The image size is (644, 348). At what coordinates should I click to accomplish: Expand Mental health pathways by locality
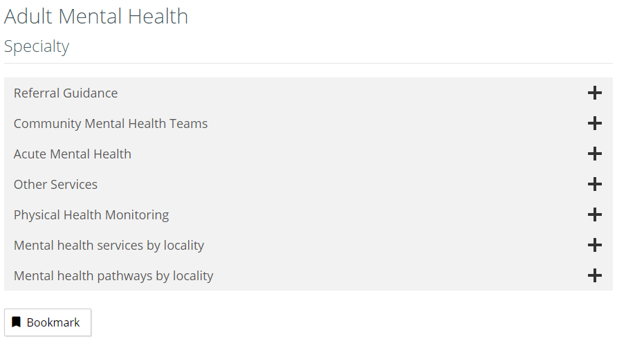pyautogui.click(x=308, y=275)
